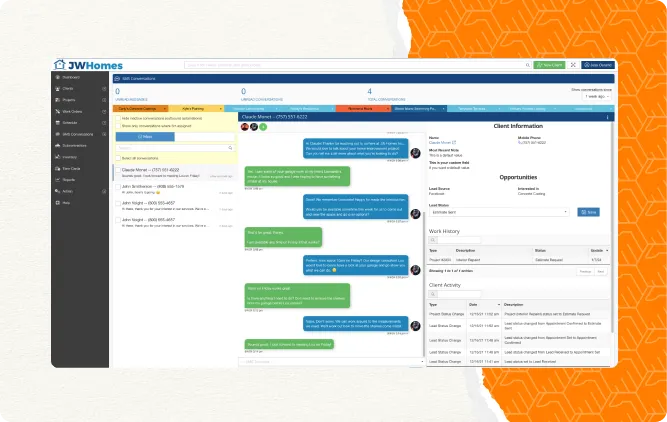667x422 pixels.
Task: Open SMS Conversations in new tab icon
Action: 104,134
